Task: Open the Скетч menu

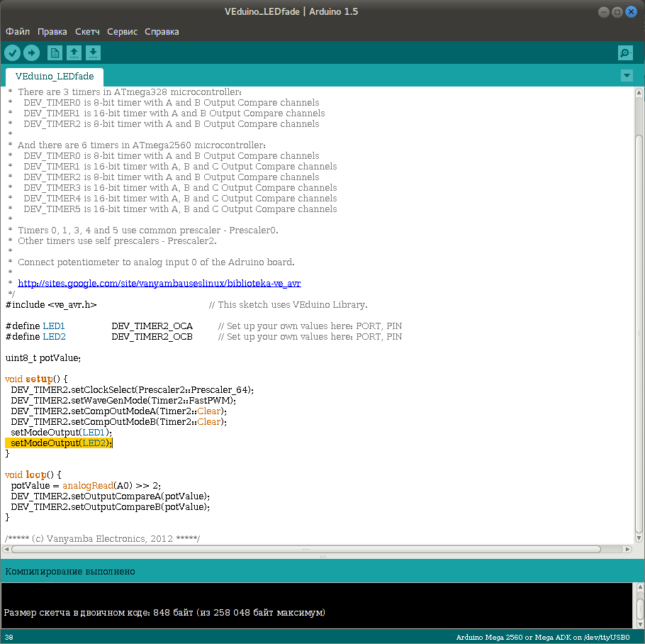Action: click(x=87, y=32)
